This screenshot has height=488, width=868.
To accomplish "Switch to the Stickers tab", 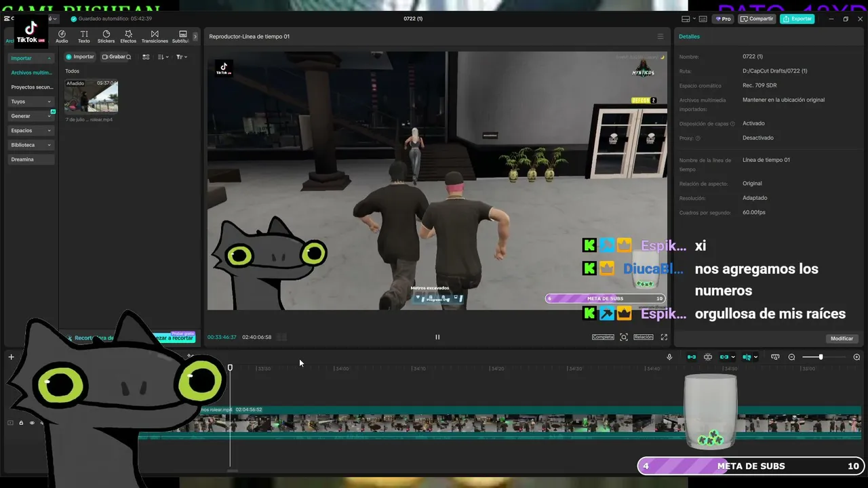I will click(x=106, y=37).
